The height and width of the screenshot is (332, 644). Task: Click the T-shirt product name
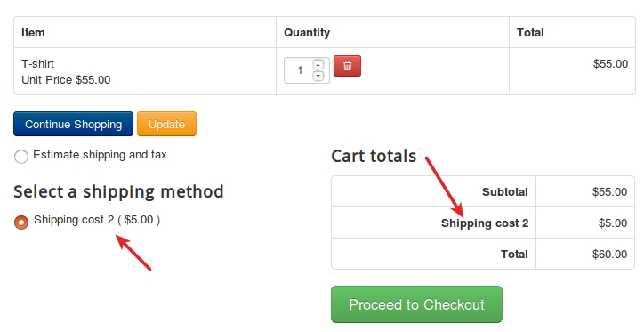click(37, 64)
